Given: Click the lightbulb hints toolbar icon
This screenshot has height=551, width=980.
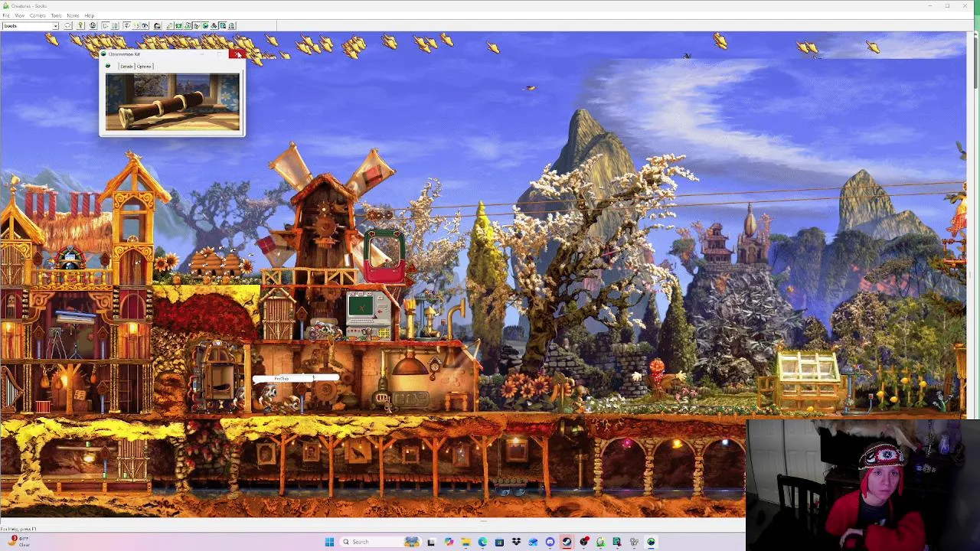Looking at the screenshot, I should pos(80,25).
